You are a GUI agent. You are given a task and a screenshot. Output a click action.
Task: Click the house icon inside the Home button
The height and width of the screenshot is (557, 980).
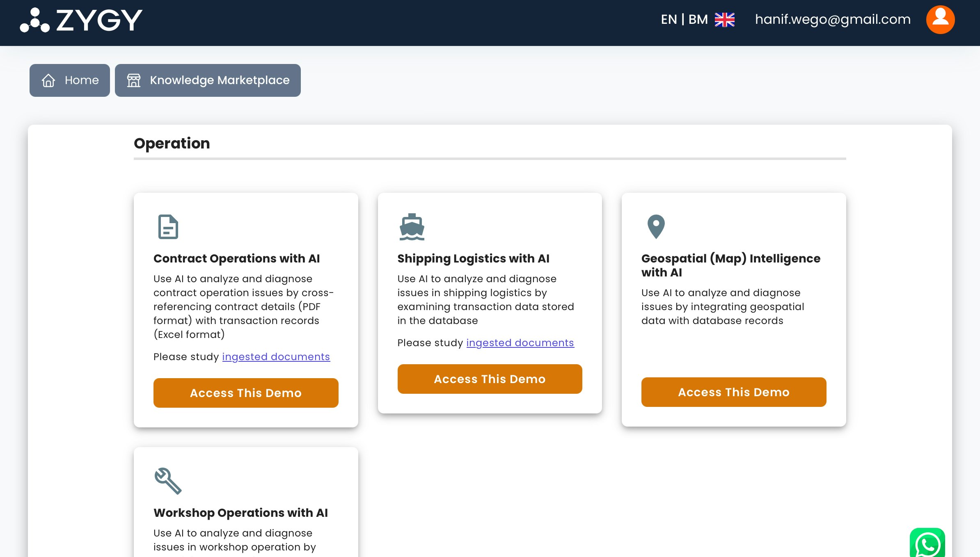point(48,80)
